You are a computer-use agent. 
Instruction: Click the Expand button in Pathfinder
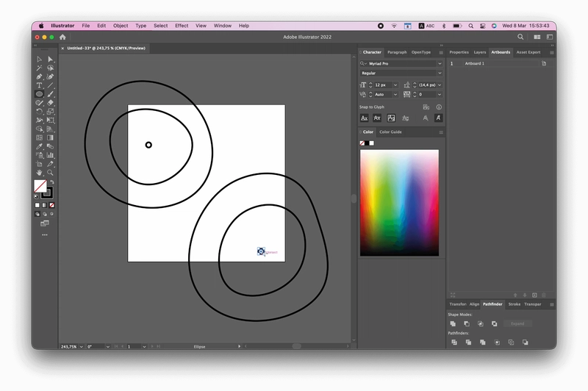click(x=517, y=323)
